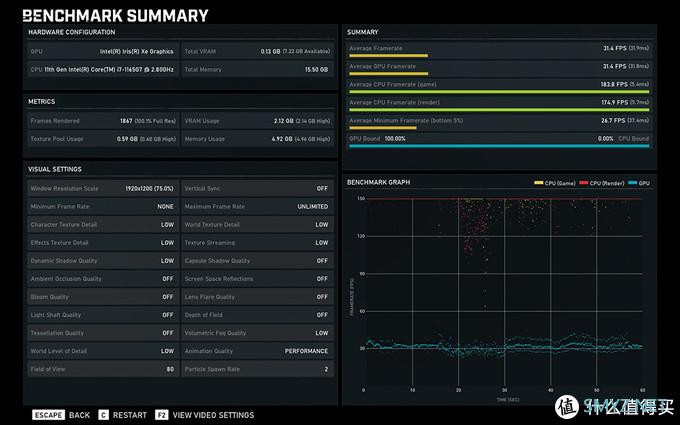This screenshot has width=680, height=425.
Task: Click the GPU Bound 100.00% value
Action: pyautogui.click(x=395, y=138)
